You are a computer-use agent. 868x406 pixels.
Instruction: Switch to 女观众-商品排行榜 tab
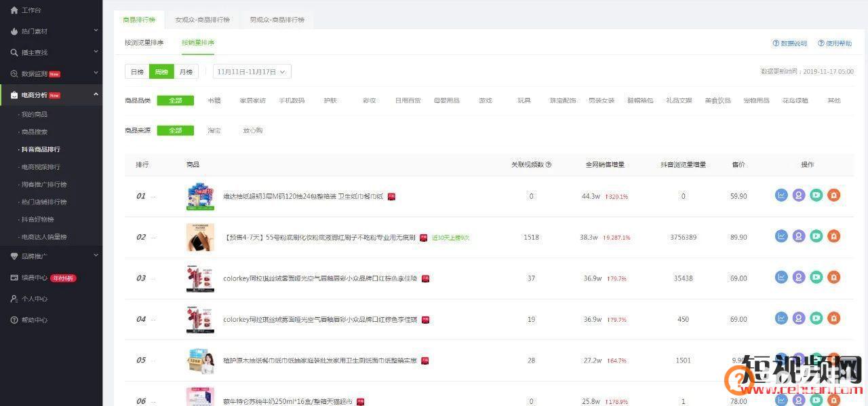coord(202,20)
